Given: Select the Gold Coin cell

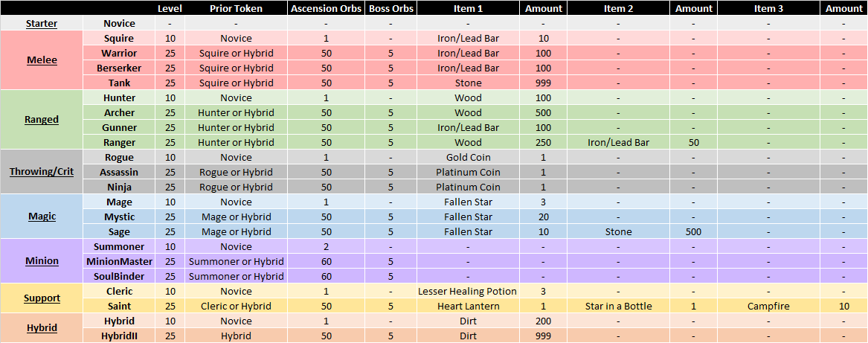Looking at the screenshot, I should (x=469, y=158).
